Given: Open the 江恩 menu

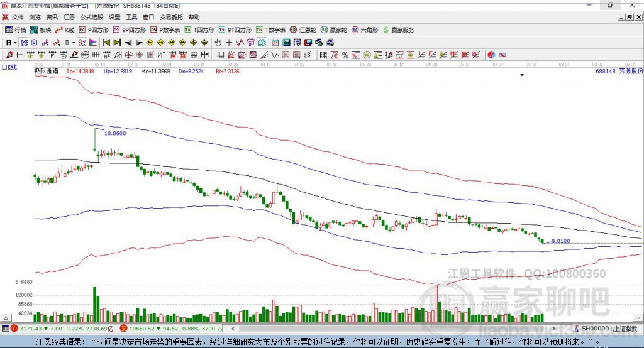Looking at the screenshot, I should [69, 17].
